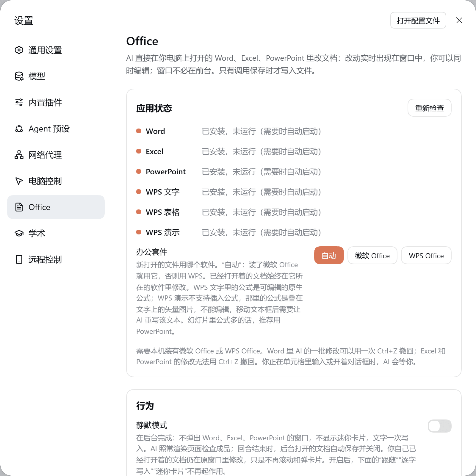Switch to the 模型 settings page
The width and height of the screenshot is (476, 476).
pos(56,76)
